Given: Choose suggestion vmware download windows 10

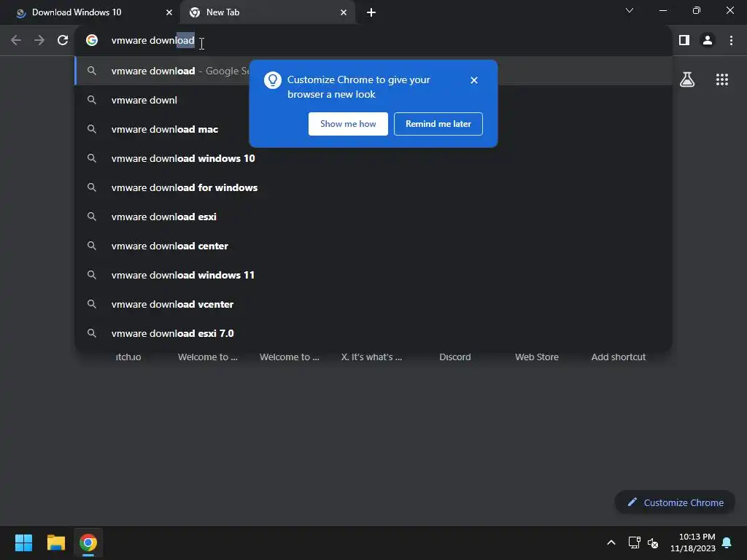Looking at the screenshot, I should pyautogui.click(x=373, y=158).
